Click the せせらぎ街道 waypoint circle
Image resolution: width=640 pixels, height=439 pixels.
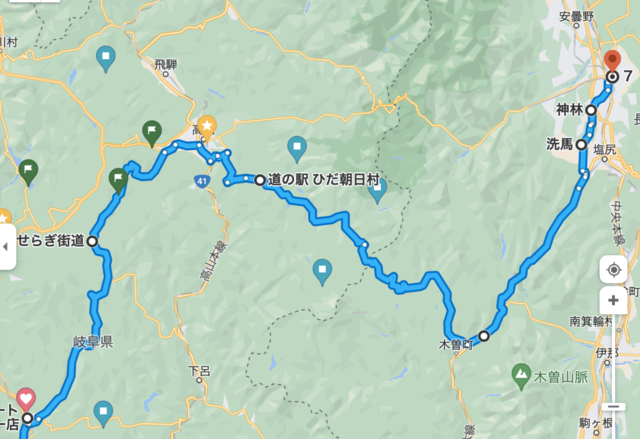(93, 241)
